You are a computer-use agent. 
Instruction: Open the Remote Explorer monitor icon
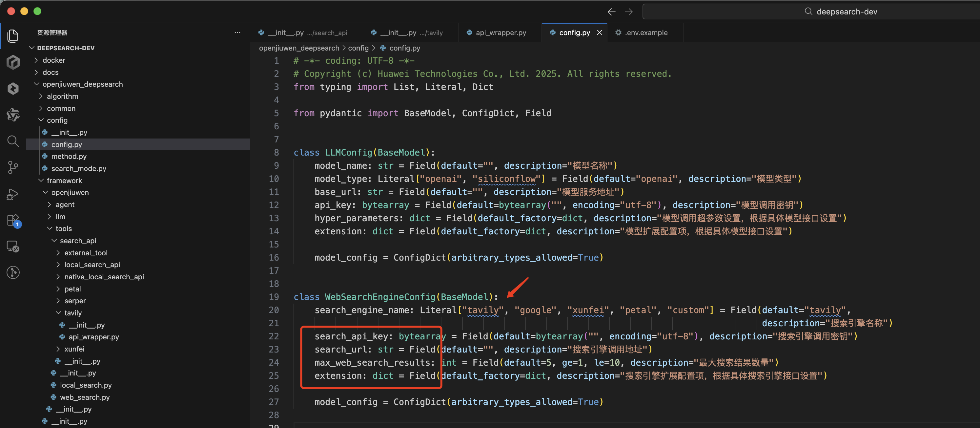coord(13,246)
